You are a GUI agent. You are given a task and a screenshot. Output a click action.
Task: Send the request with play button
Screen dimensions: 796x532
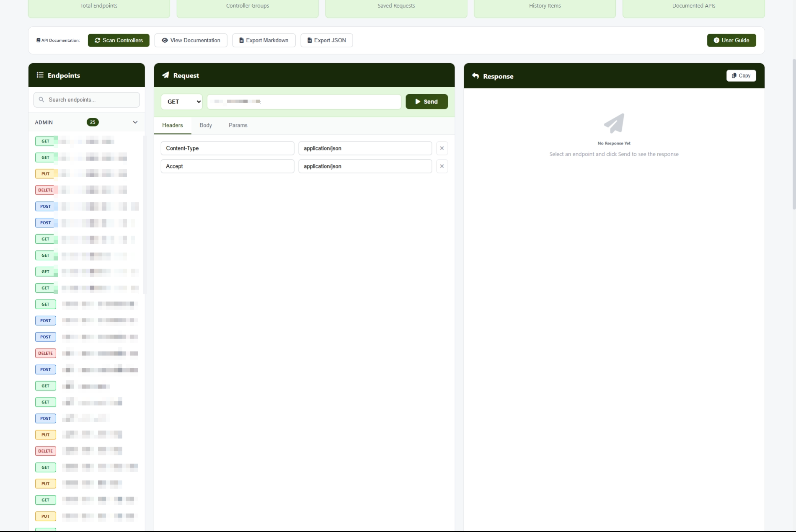[x=426, y=102]
